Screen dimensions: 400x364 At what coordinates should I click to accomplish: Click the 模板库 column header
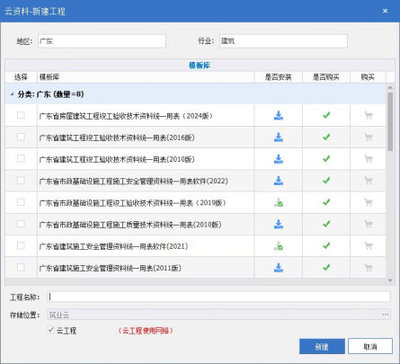[x=146, y=77]
